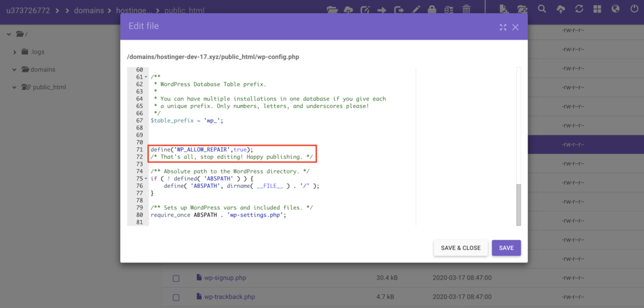
Task: Click the search magnifier icon in toolbar
Action: click(x=542, y=9)
